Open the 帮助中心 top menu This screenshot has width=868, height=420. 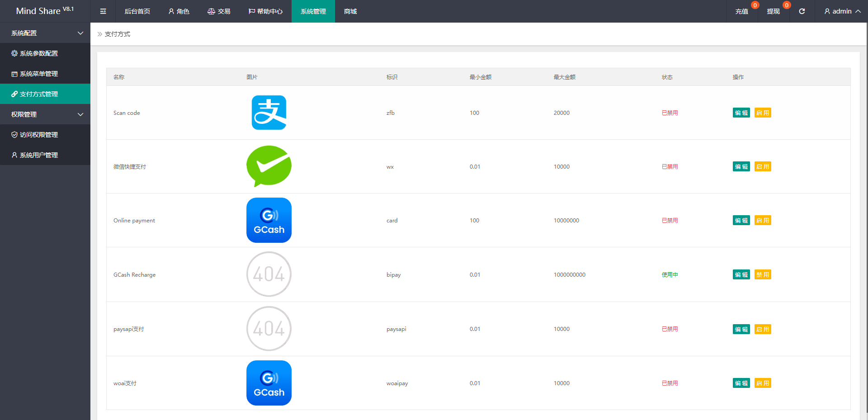click(x=266, y=11)
